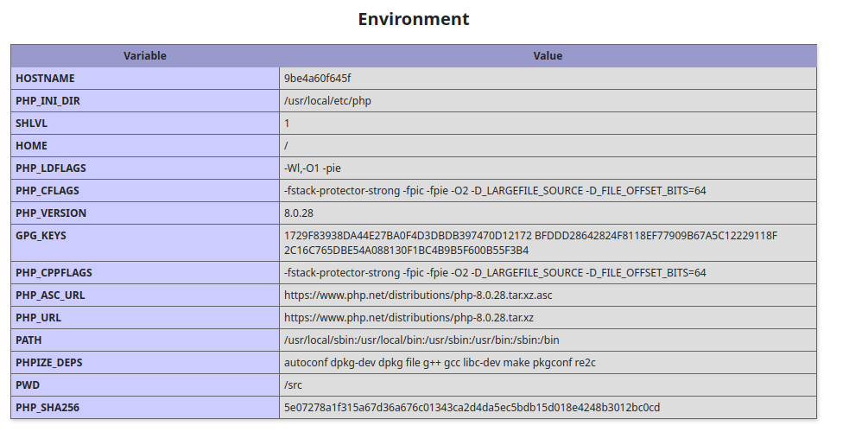This screenshot has height=432, width=868.
Task: Click the Value column header
Action: click(548, 56)
